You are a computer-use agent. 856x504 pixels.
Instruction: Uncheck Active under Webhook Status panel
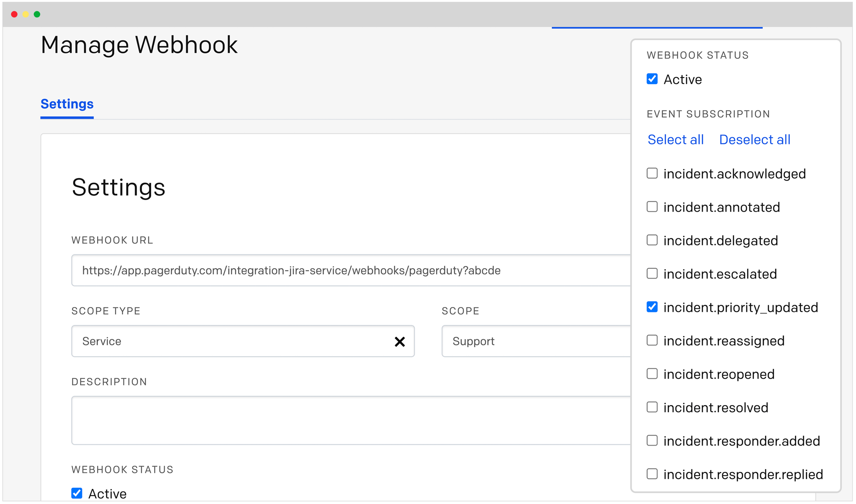652,78
